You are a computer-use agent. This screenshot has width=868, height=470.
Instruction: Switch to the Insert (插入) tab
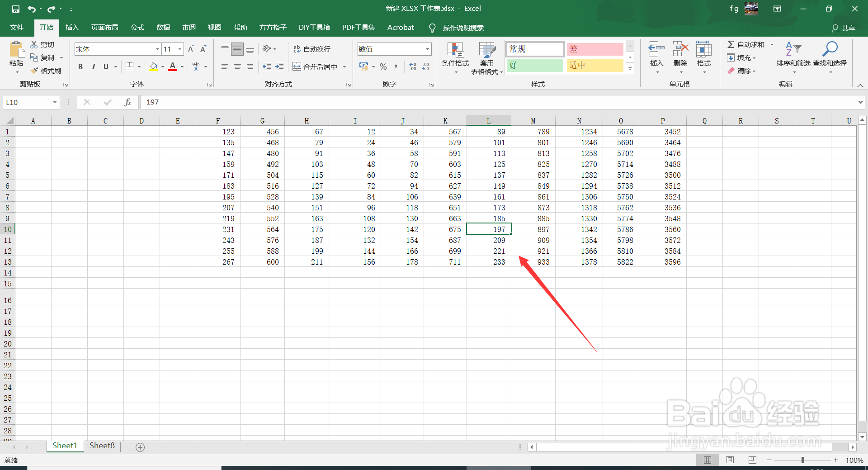[72, 28]
